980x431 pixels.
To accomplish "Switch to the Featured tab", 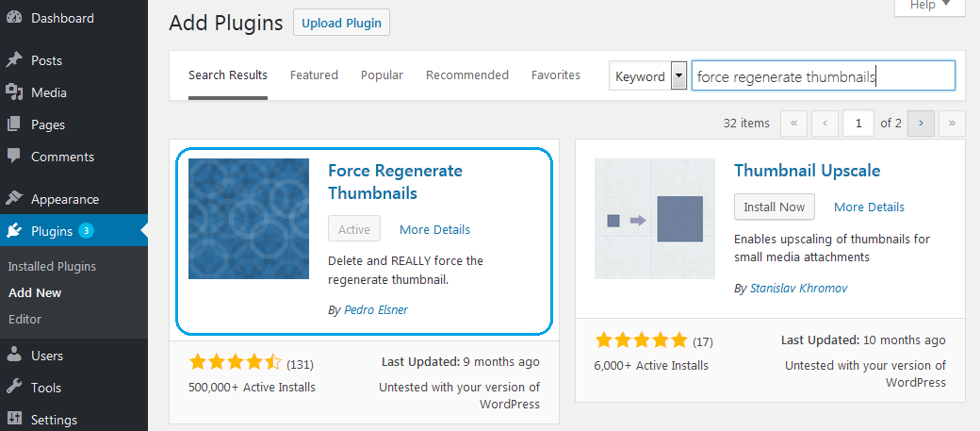I will coord(314,75).
